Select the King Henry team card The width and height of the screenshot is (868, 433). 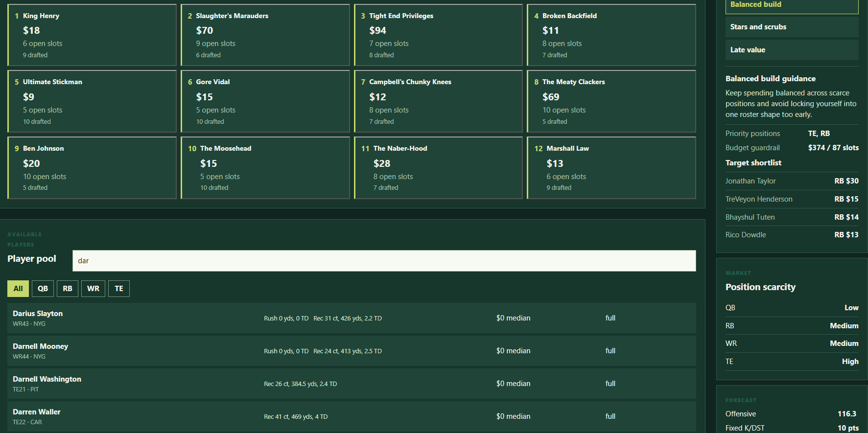92,35
